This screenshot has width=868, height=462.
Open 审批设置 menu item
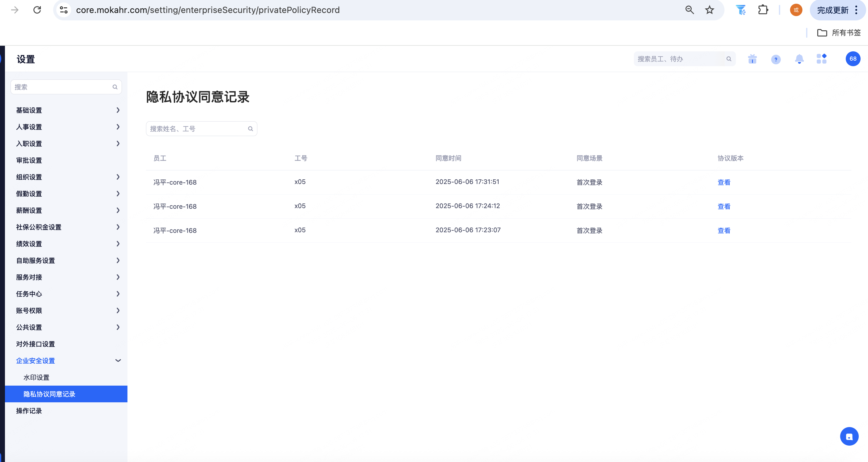[x=66, y=160]
